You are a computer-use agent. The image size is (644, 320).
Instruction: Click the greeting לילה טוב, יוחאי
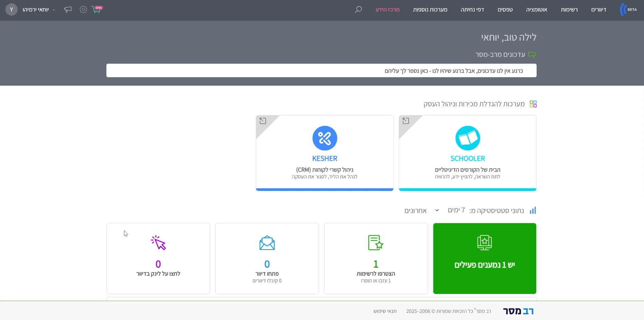[x=509, y=37]
